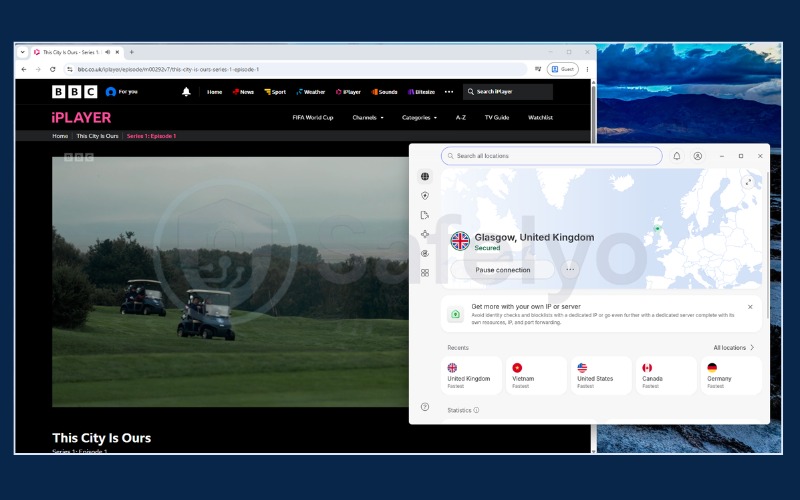
Task: Open BBC Sport nav item
Action: coord(275,92)
